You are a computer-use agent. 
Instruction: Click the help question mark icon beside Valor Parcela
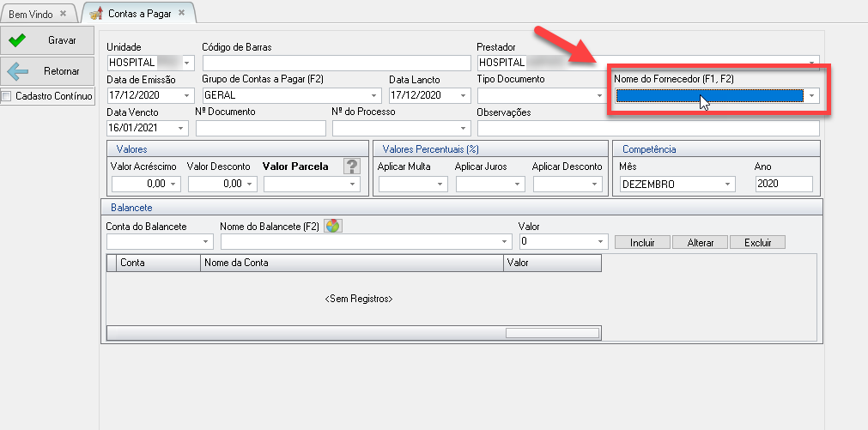pyautogui.click(x=350, y=167)
